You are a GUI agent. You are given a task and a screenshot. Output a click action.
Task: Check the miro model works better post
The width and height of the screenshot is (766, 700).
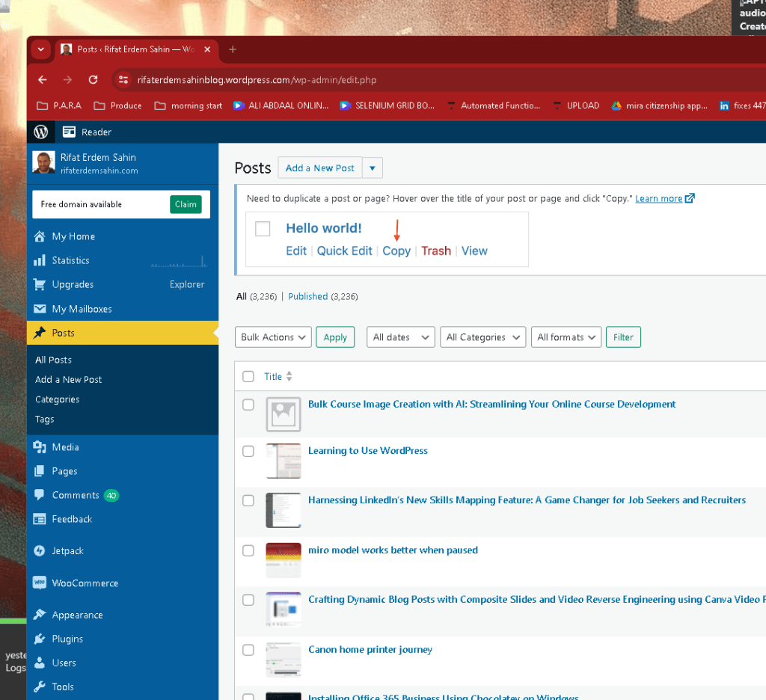coord(248,550)
